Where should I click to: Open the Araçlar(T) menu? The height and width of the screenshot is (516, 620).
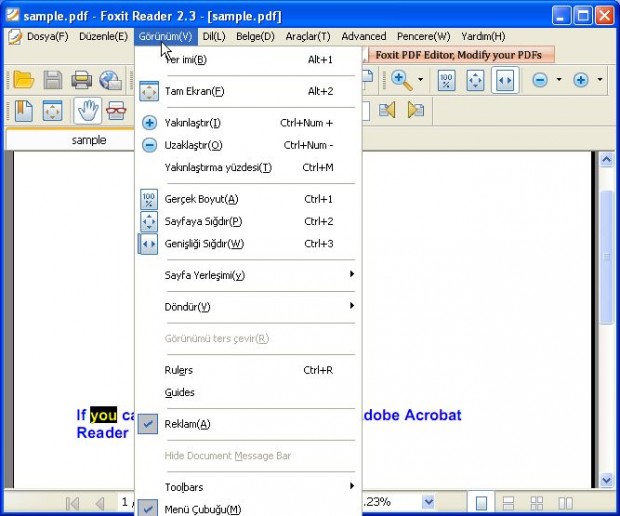(308, 36)
